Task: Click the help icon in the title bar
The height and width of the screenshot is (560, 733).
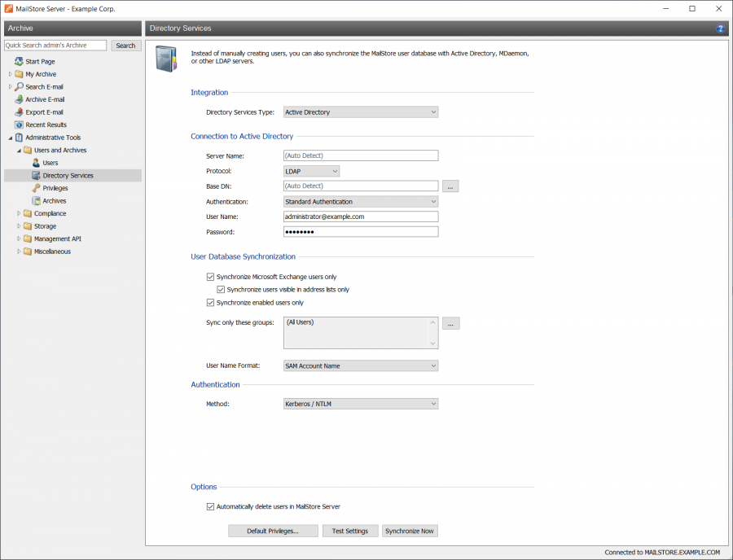Action: coord(720,28)
